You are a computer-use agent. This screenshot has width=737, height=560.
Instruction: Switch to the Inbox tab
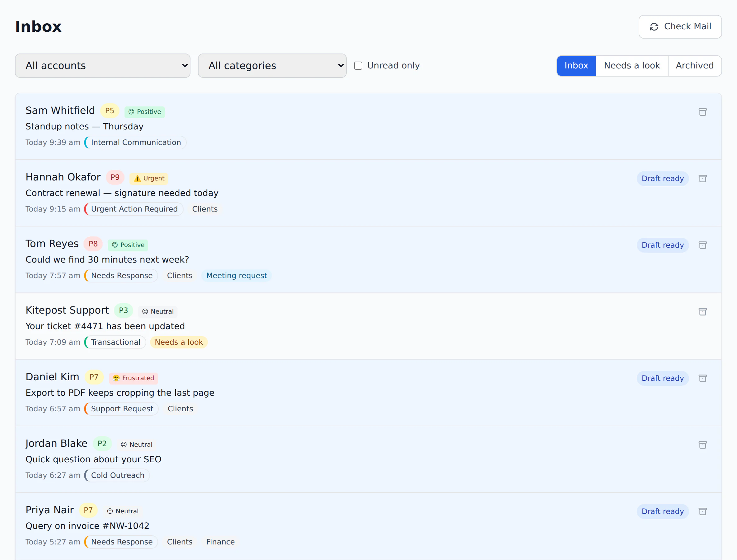coord(576,66)
